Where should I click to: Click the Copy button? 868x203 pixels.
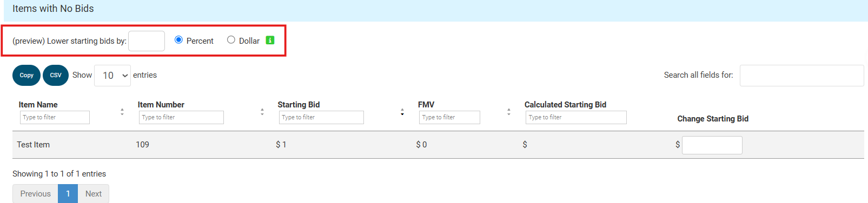[x=26, y=75]
